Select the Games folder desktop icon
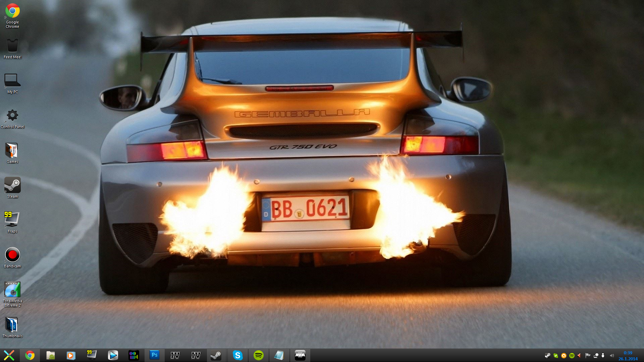This screenshot has height=362, width=644. point(12,153)
